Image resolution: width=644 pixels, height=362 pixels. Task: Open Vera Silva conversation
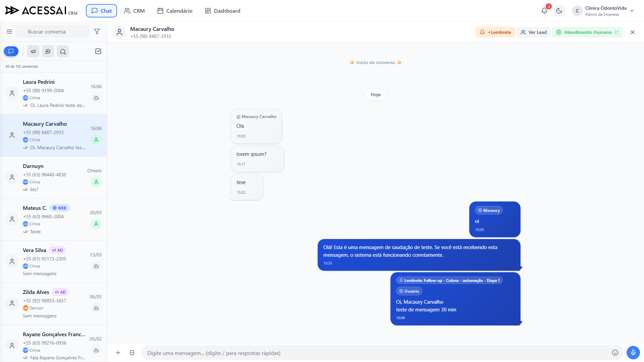point(54,261)
